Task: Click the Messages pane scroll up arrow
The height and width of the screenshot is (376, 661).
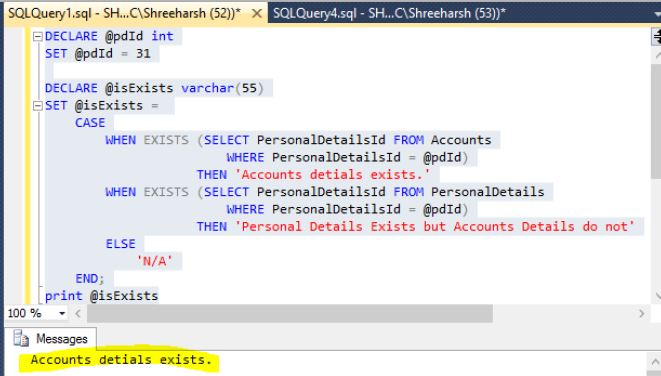Action: (655, 361)
